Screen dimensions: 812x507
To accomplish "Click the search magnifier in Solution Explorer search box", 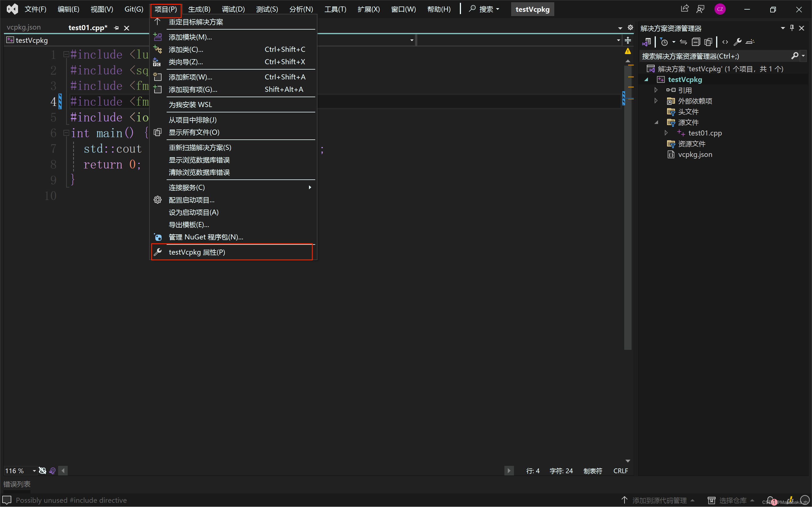I will pos(795,56).
